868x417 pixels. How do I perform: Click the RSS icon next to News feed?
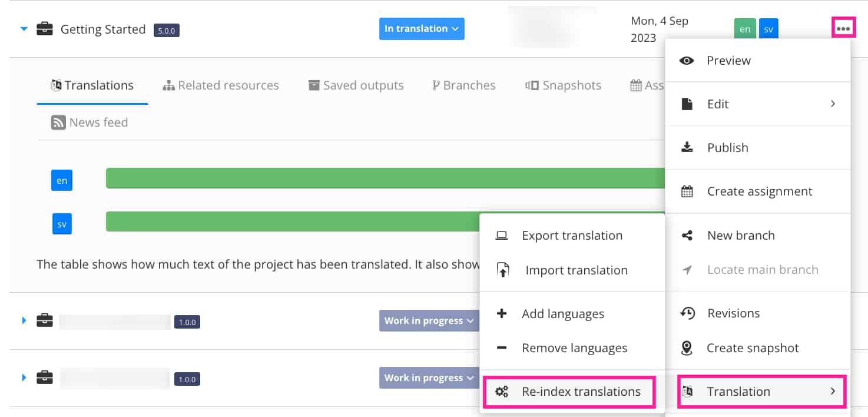coord(58,122)
